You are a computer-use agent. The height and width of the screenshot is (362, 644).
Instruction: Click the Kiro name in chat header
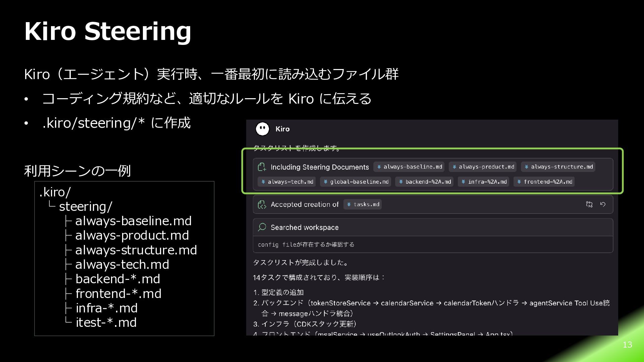point(282,129)
